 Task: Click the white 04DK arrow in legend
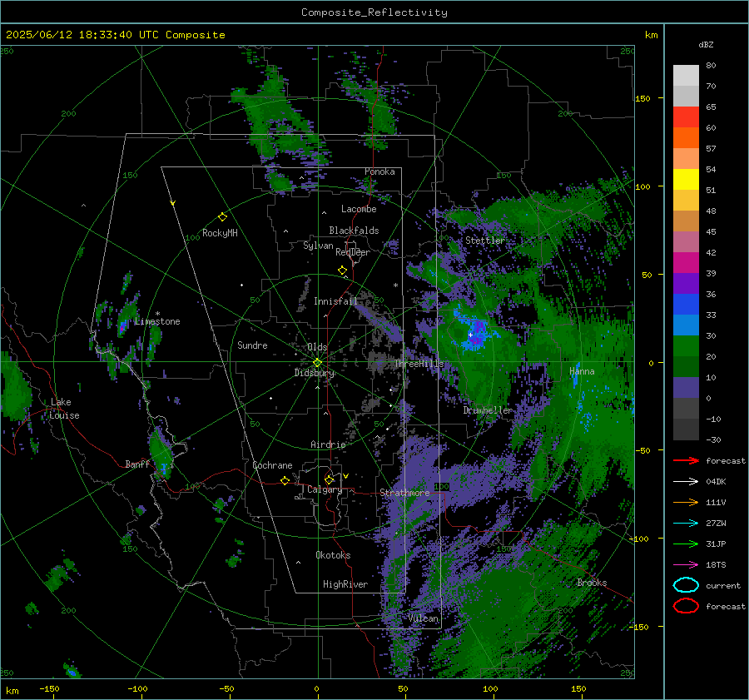686,482
